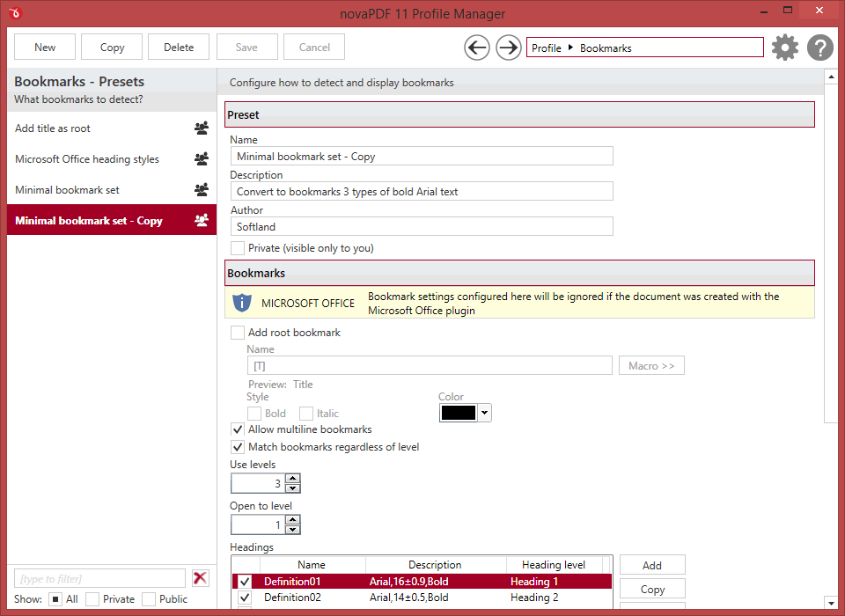
Task: Click the type to filter search box
Action: [99, 578]
